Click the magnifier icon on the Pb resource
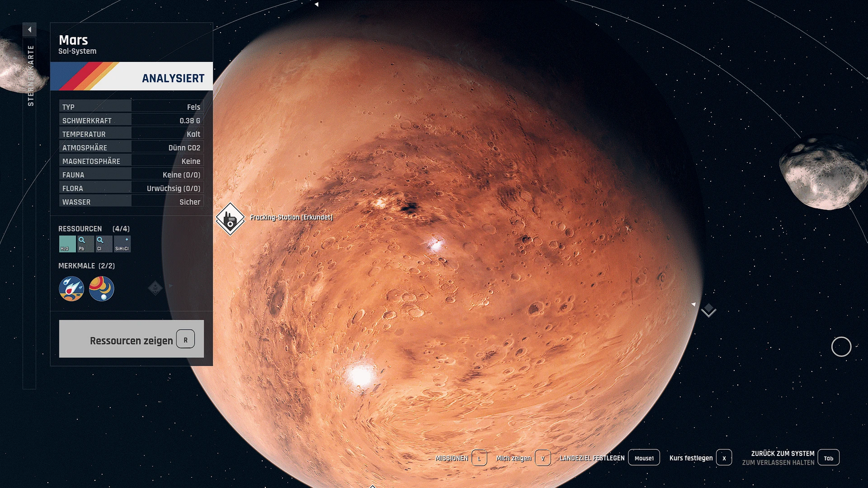This screenshot has width=868, height=488. (81, 240)
